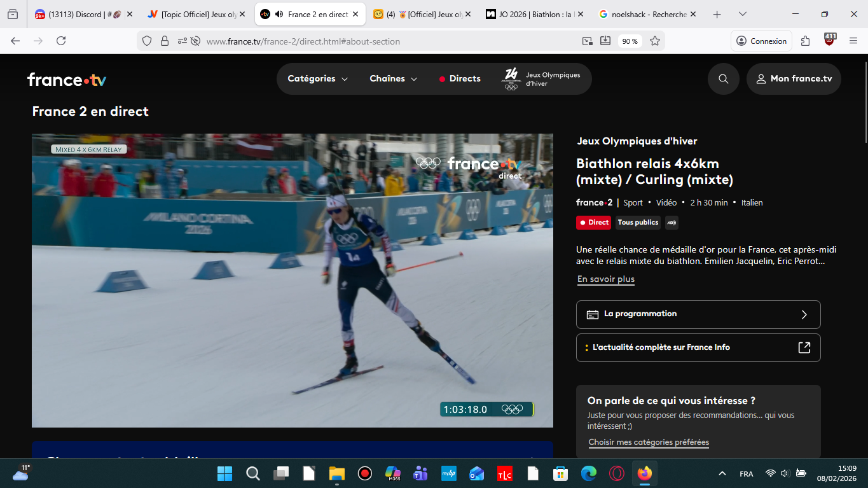Image resolution: width=868 pixels, height=488 pixels.
Task: Click the Biathlon relais 4x6km programme title
Action: click(x=655, y=172)
